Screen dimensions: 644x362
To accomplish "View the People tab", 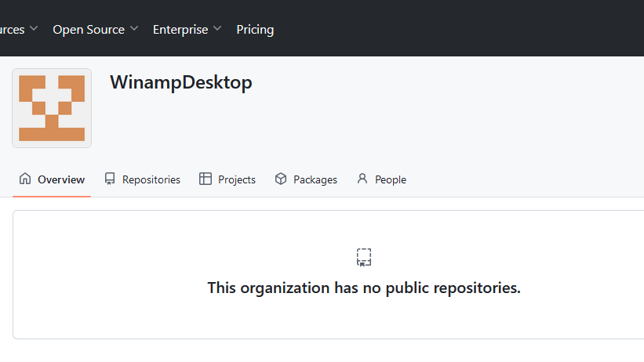I will [x=390, y=179].
